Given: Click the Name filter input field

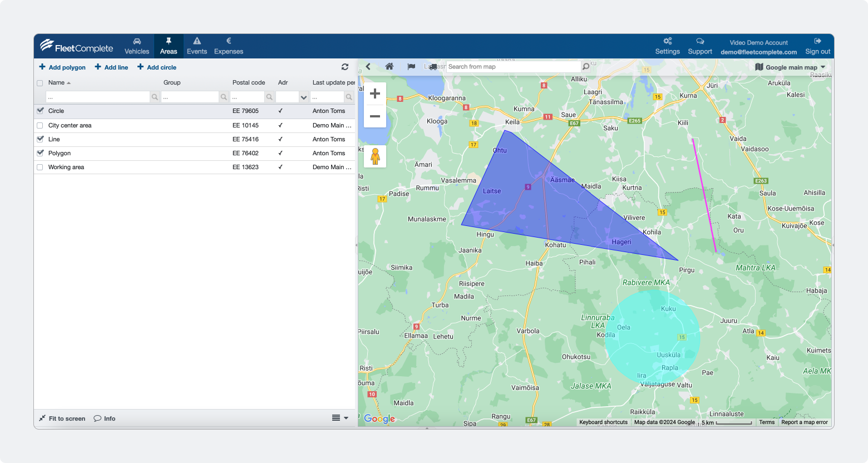Looking at the screenshot, I should click(98, 97).
